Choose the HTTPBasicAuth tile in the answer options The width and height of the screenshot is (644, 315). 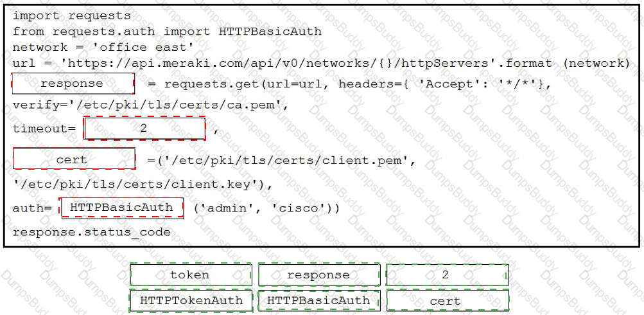319,301
